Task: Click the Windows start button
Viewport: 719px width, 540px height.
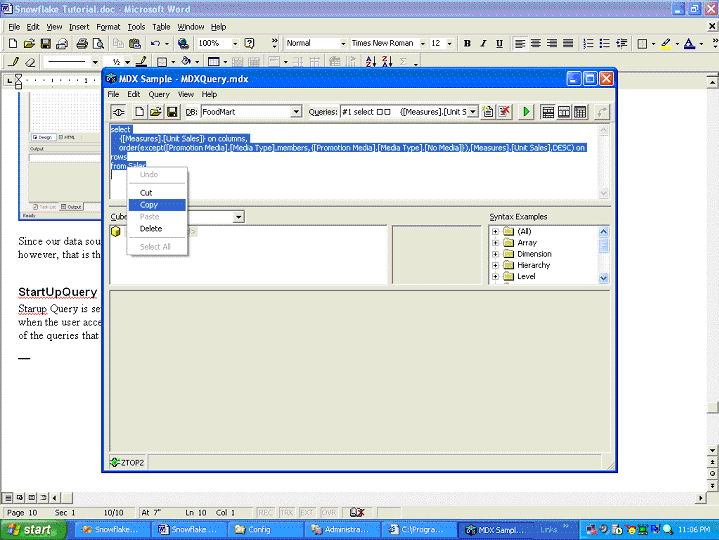Action: 33,530
